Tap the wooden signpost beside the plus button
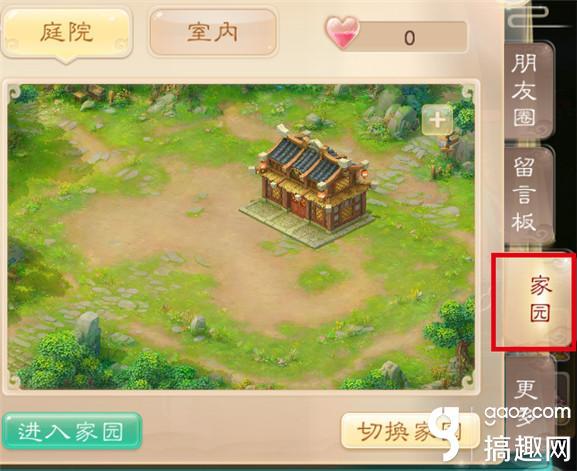This screenshot has width=577, height=471. pos(450,144)
